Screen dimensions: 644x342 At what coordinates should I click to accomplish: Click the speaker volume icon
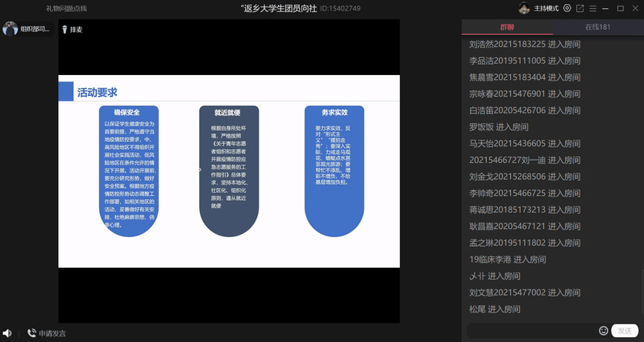[x=7, y=333]
